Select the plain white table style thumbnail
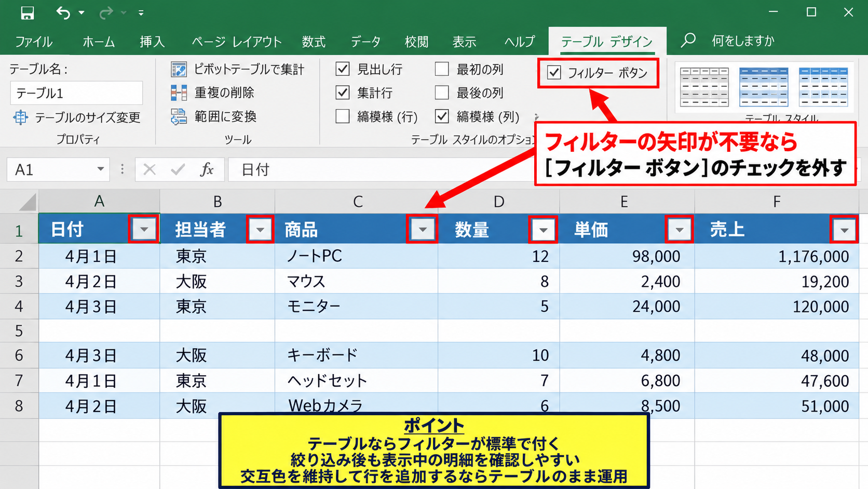The width and height of the screenshot is (868, 489). pyautogui.click(x=704, y=87)
